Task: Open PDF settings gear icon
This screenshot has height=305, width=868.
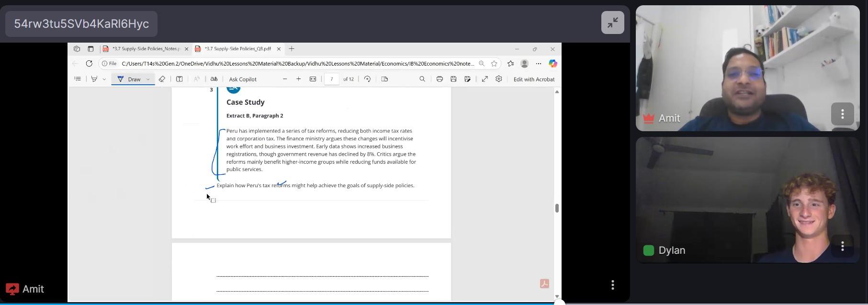Action: (498, 79)
